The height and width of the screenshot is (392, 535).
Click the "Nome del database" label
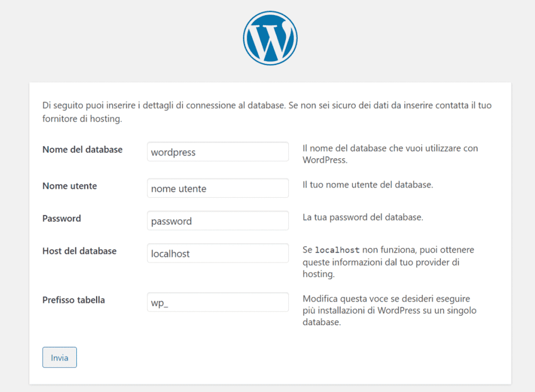(x=82, y=150)
